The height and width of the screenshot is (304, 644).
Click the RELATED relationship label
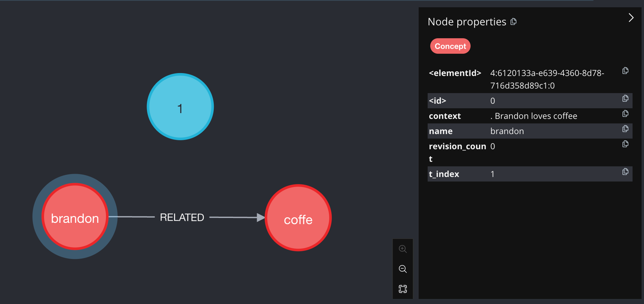tap(182, 217)
